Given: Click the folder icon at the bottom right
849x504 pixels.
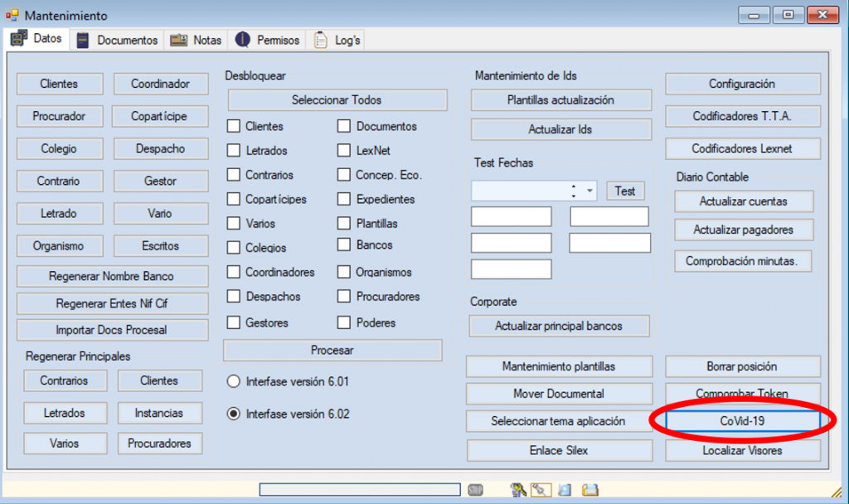Looking at the screenshot, I should click(x=590, y=489).
